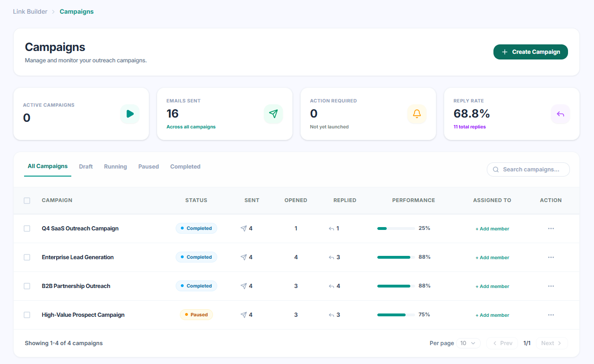
Task: Add member to Enterprise Lead Generation
Action: pyautogui.click(x=492, y=258)
